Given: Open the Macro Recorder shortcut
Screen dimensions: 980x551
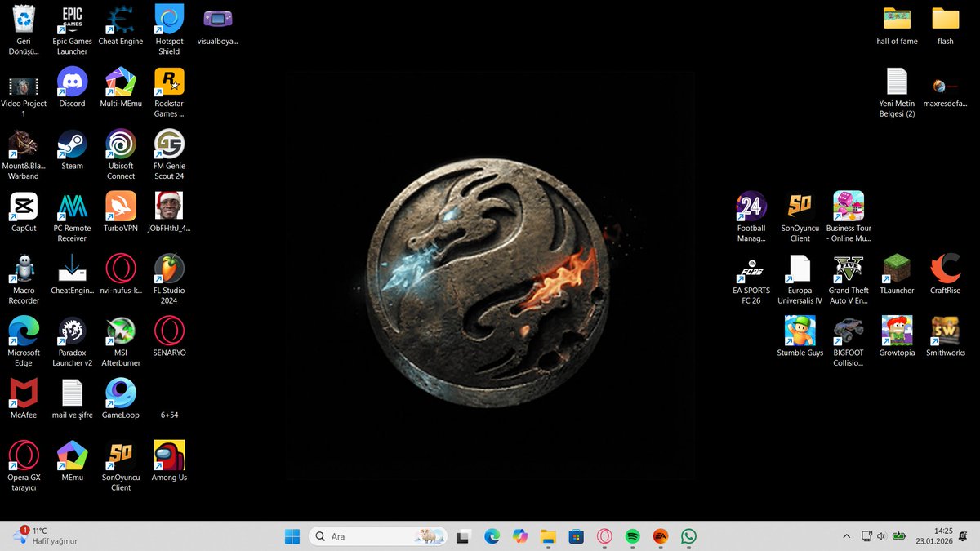Looking at the screenshot, I should point(24,278).
